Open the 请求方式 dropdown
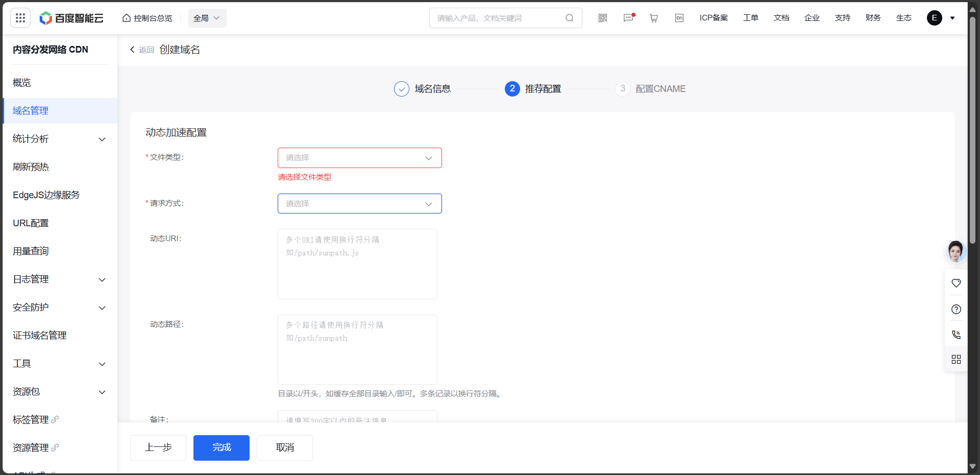The height and width of the screenshot is (475, 980). (x=359, y=204)
